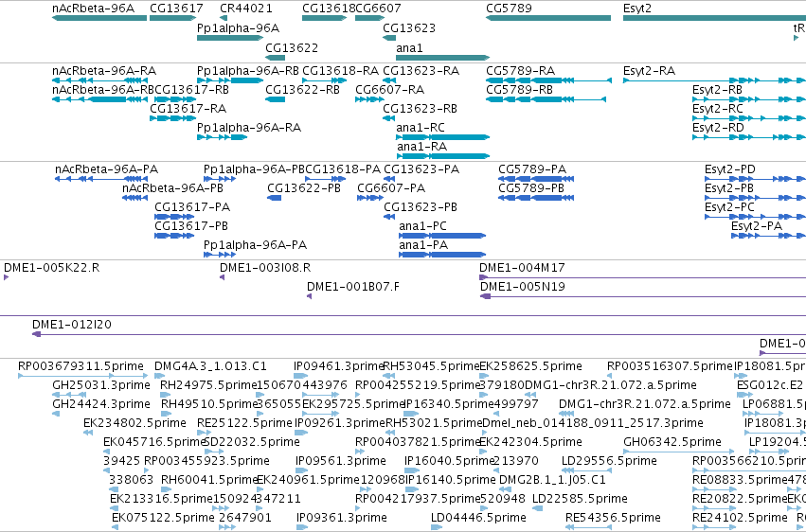Click the CG13623-PB protein feature
Screen dimensions: 806x532
389,217
